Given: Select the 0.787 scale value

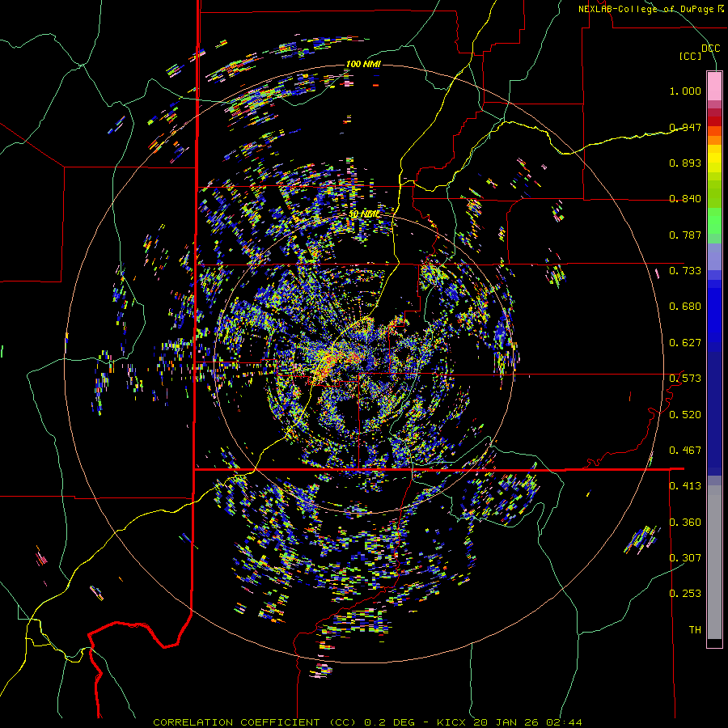Looking at the screenshot, I should [x=685, y=235].
